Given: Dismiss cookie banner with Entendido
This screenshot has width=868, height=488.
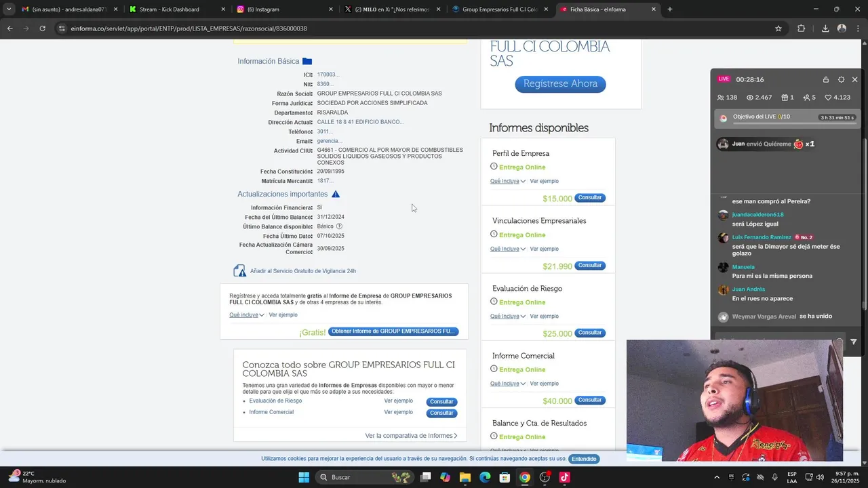Looking at the screenshot, I should (584, 459).
